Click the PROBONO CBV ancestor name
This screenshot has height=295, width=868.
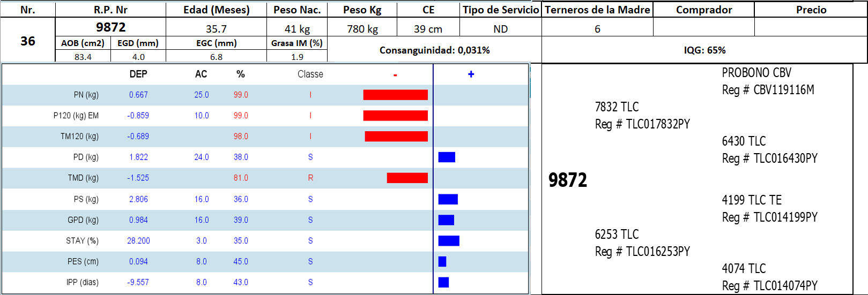click(x=756, y=73)
